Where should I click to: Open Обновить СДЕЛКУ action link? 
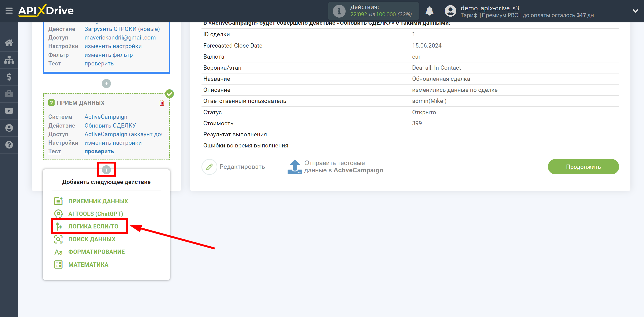pyautogui.click(x=110, y=126)
